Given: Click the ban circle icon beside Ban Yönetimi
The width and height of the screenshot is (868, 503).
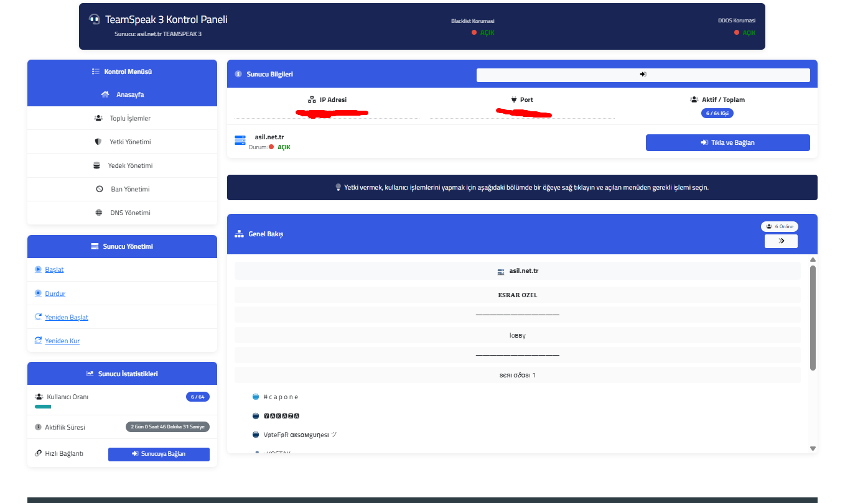Looking at the screenshot, I should (x=100, y=189).
